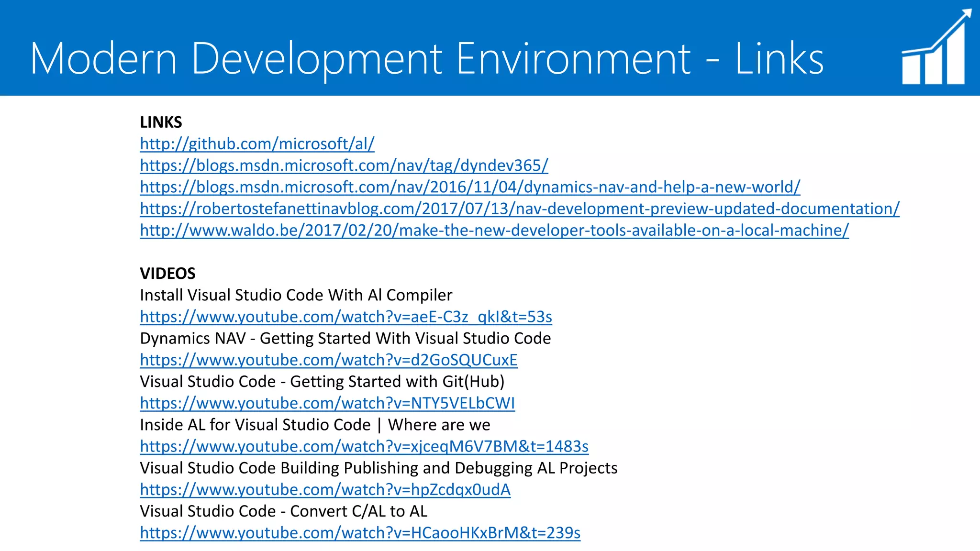980x551 pixels.
Task: Click 'Visual Studio Code Building Publishing and Debugging AL Projects'
Action: click(x=379, y=468)
